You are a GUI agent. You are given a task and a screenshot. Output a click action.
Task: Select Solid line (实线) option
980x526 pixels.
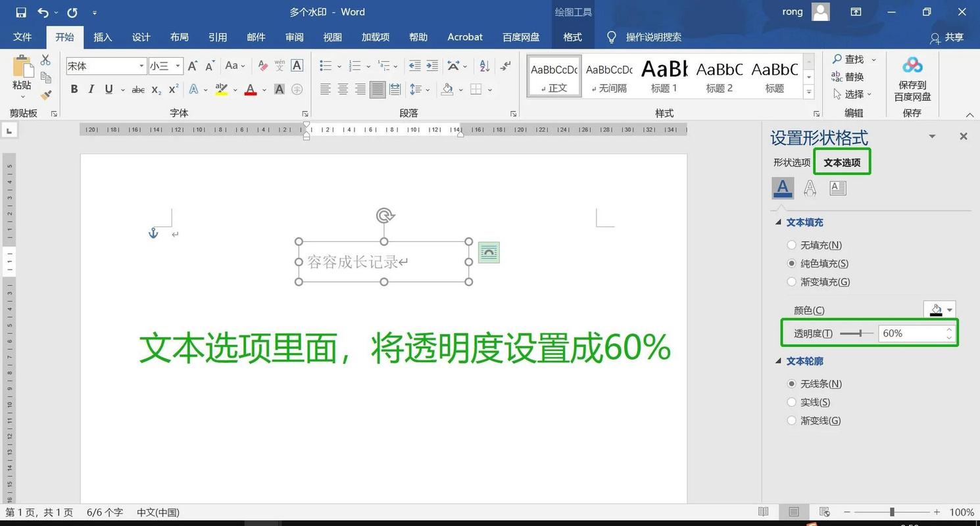click(792, 402)
